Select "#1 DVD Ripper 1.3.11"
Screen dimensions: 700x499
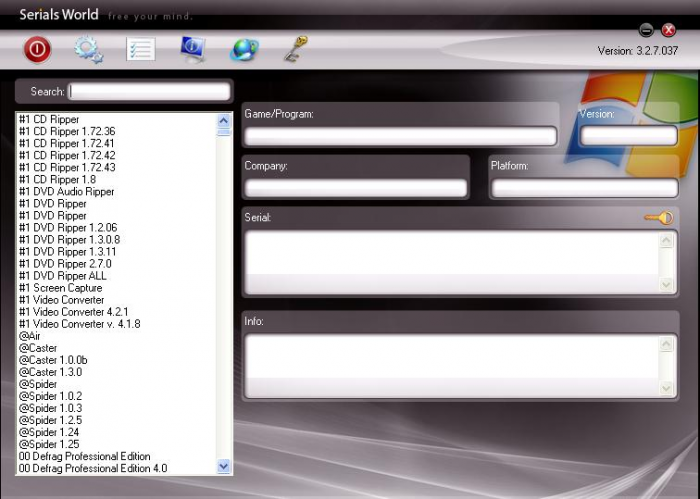click(x=67, y=252)
